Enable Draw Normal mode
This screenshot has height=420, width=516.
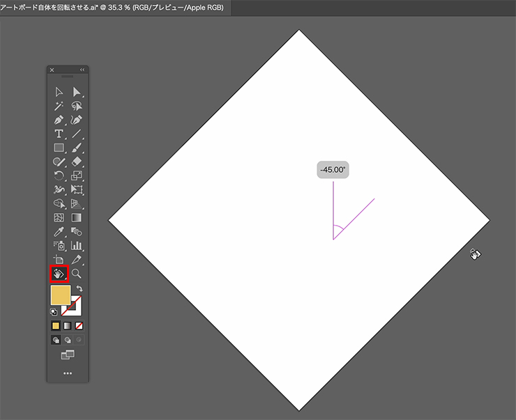click(x=56, y=340)
